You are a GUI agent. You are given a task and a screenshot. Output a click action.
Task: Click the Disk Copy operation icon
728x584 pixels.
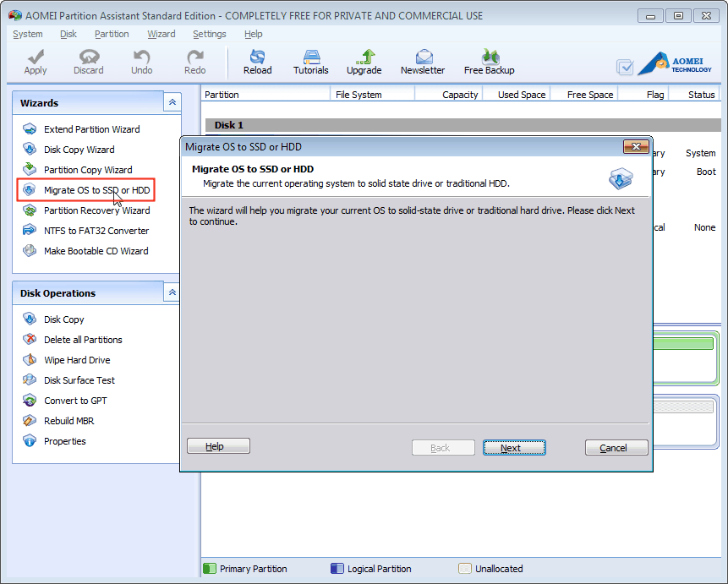[x=30, y=319]
